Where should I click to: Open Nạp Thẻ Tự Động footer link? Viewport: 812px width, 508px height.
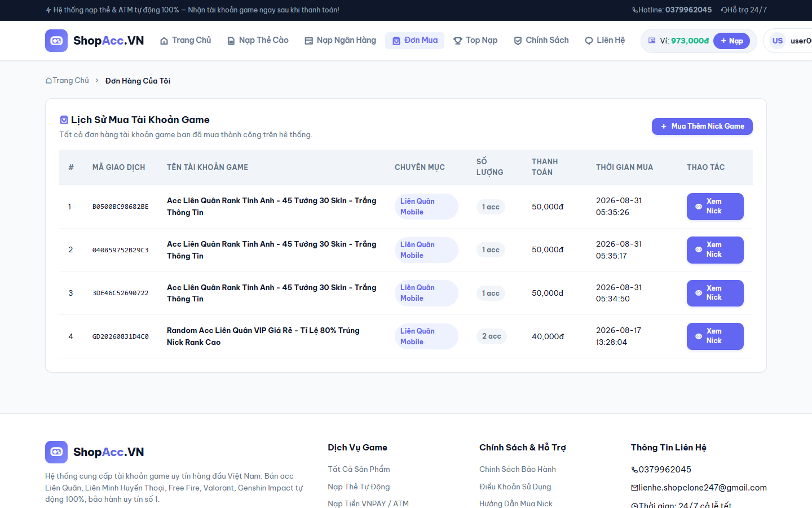(x=359, y=487)
